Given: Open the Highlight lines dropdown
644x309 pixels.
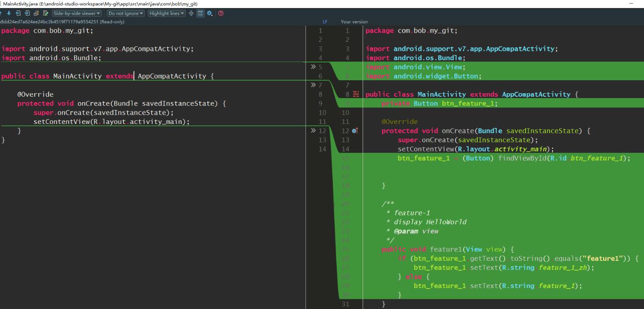Looking at the screenshot, I should click(167, 13).
